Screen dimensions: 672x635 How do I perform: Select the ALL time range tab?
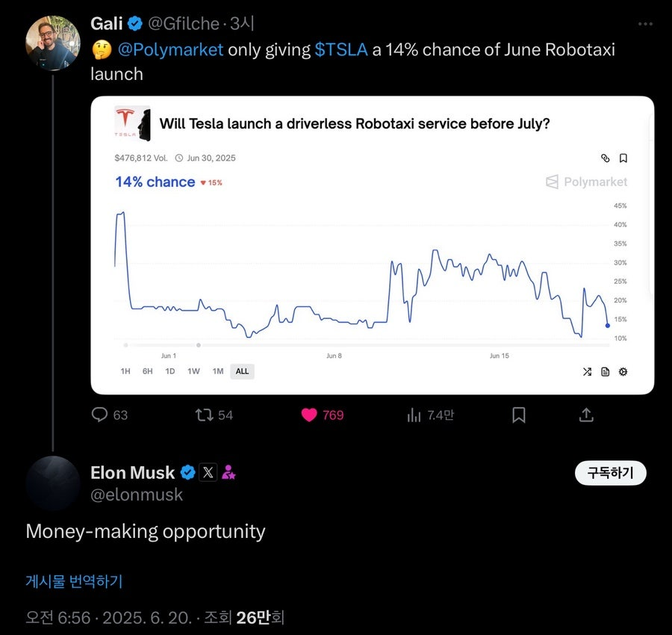tap(242, 371)
